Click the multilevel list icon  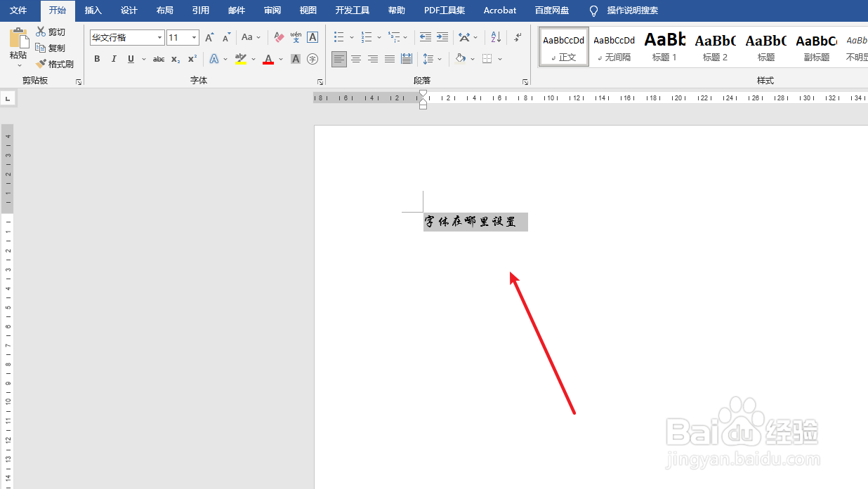393,37
